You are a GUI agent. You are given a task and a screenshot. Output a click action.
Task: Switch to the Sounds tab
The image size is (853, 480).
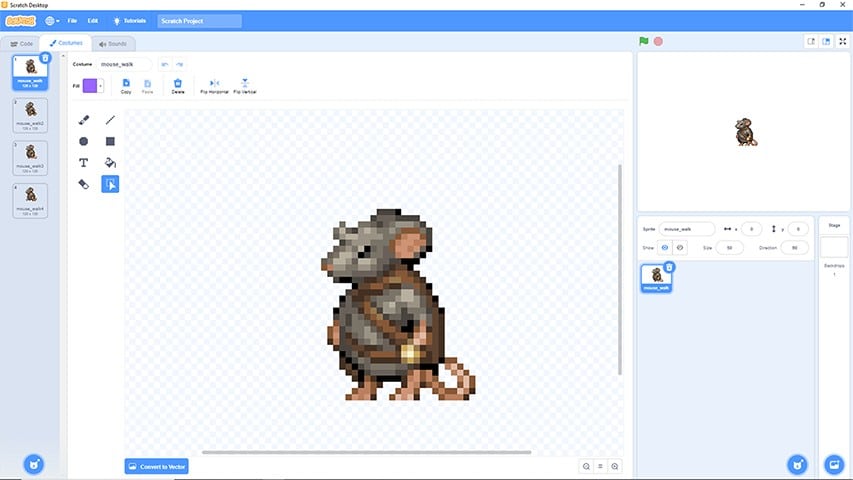(x=113, y=44)
